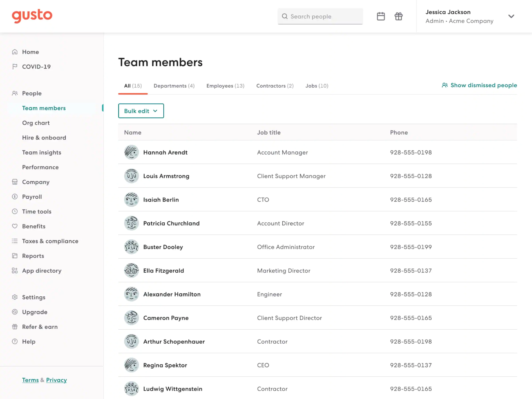Image resolution: width=532 pixels, height=399 pixels.
Task: Click Patricia Churchland's avatar
Action: click(x=131, y=223)
